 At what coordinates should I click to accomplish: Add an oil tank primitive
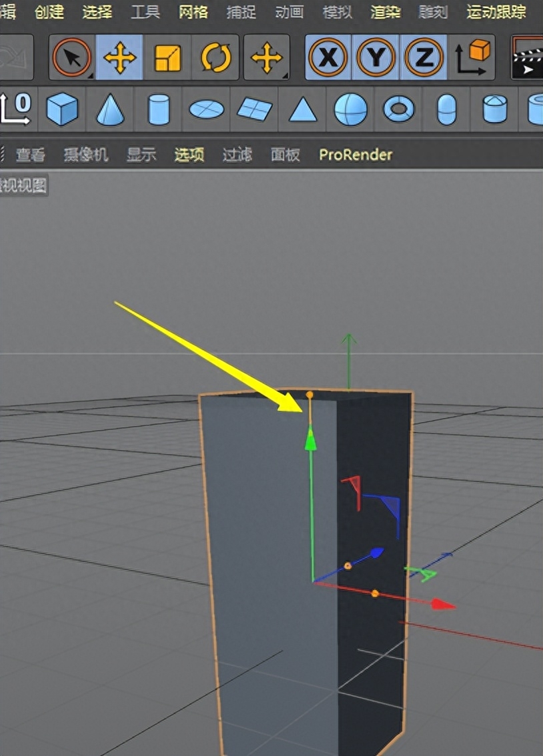point(495,109)
